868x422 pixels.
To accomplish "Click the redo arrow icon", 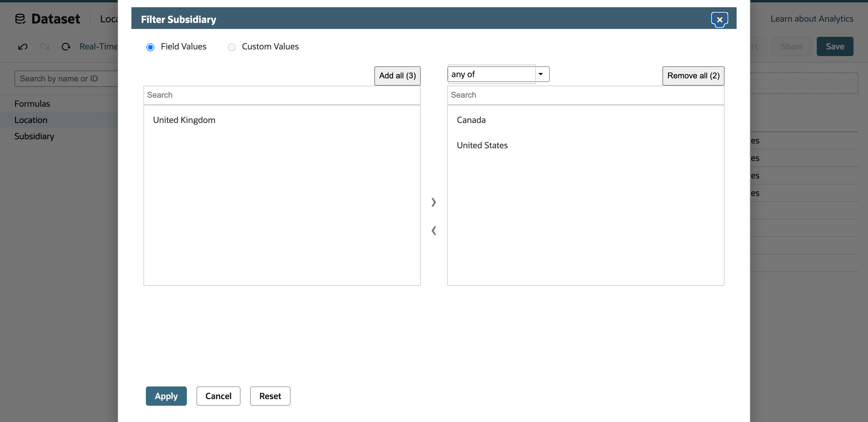I will click(45, 46).
